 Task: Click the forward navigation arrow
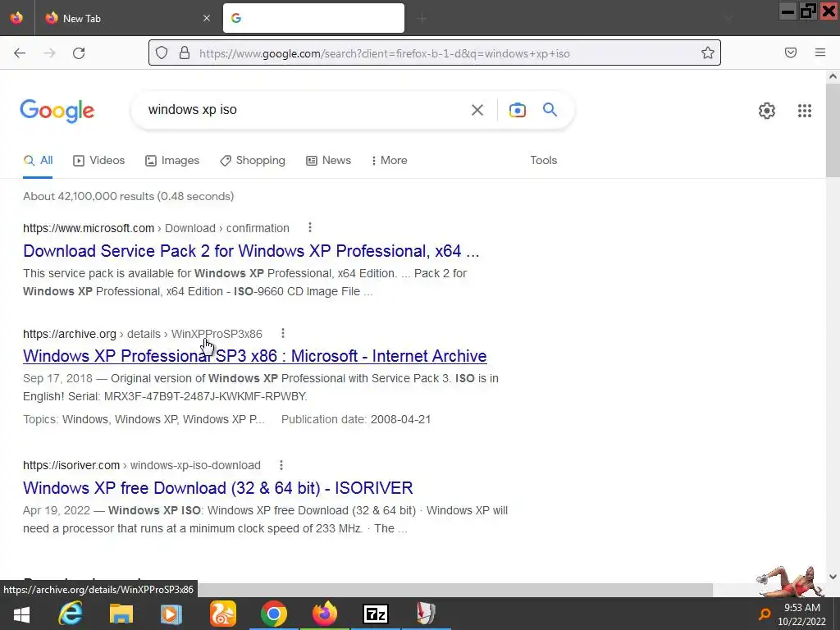[49, 53]
